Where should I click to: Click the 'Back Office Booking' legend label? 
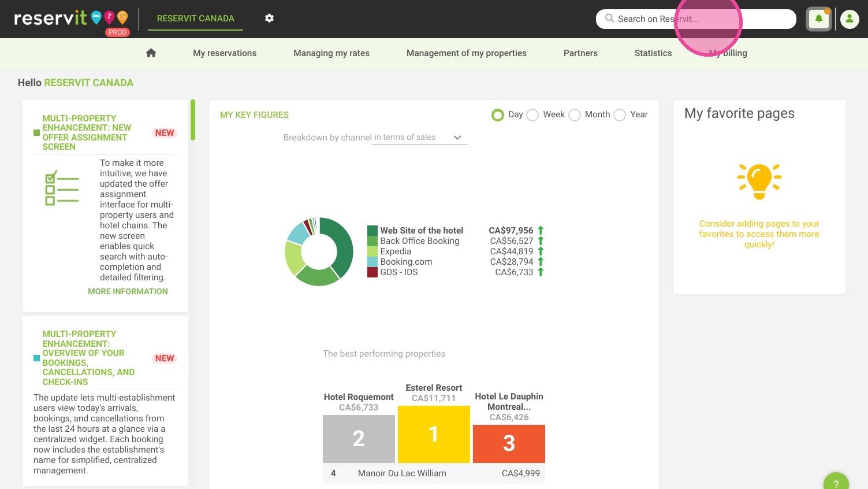tap(420, 240)
